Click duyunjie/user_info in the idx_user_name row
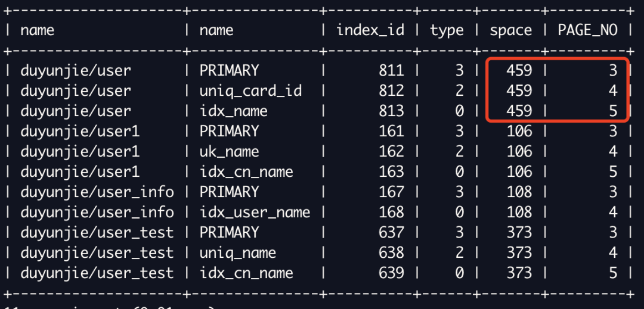644x309 pixels. pyautogui.click(x=97, y=213)
